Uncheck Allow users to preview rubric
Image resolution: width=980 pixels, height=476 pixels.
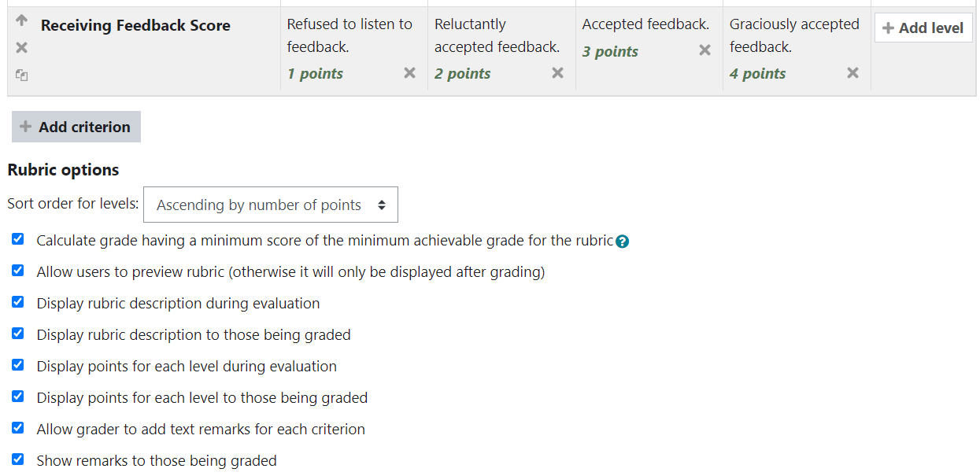point(18,271)
